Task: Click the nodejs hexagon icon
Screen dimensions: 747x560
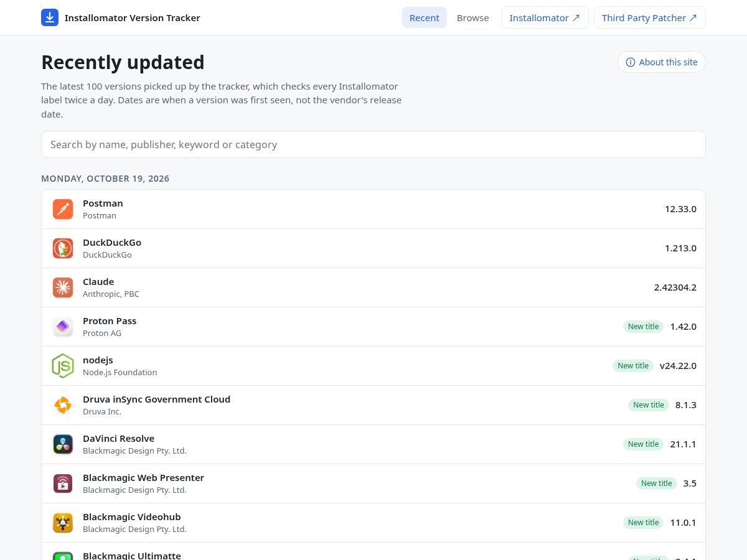Action: [x=63, y=366]
